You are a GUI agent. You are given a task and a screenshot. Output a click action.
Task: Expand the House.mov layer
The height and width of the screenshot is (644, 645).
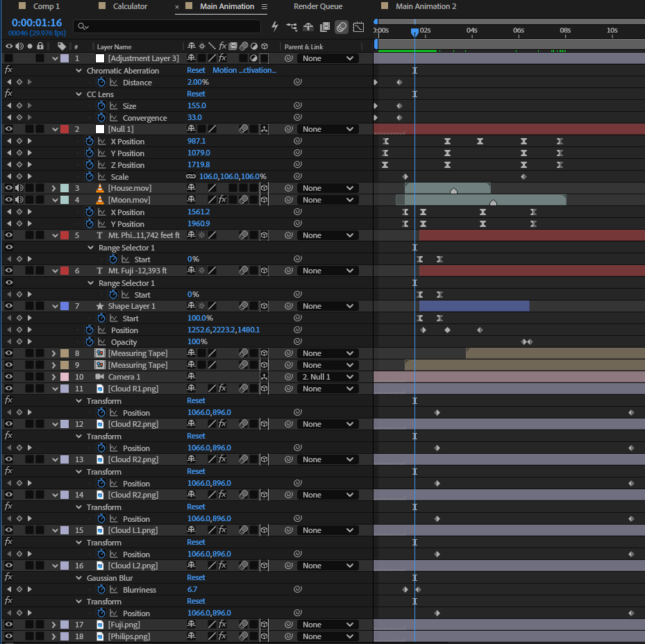tap(54, 188)
